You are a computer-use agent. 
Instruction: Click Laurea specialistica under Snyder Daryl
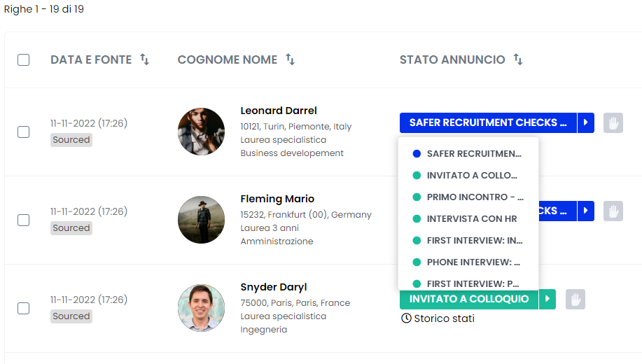(x=284, y=316)
